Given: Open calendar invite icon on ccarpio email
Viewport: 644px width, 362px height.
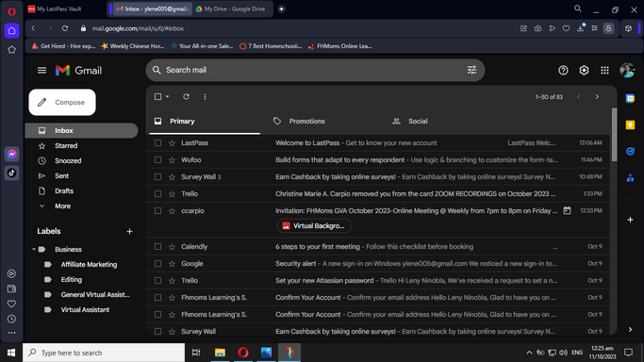Looking at the screenshot, I should tap(567, 210).
